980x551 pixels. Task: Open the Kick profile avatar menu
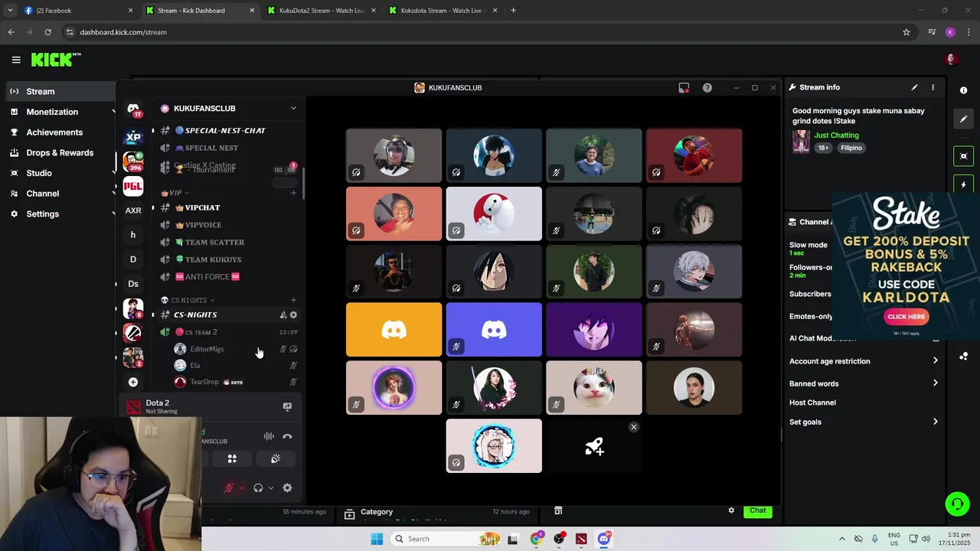(952, 60)
